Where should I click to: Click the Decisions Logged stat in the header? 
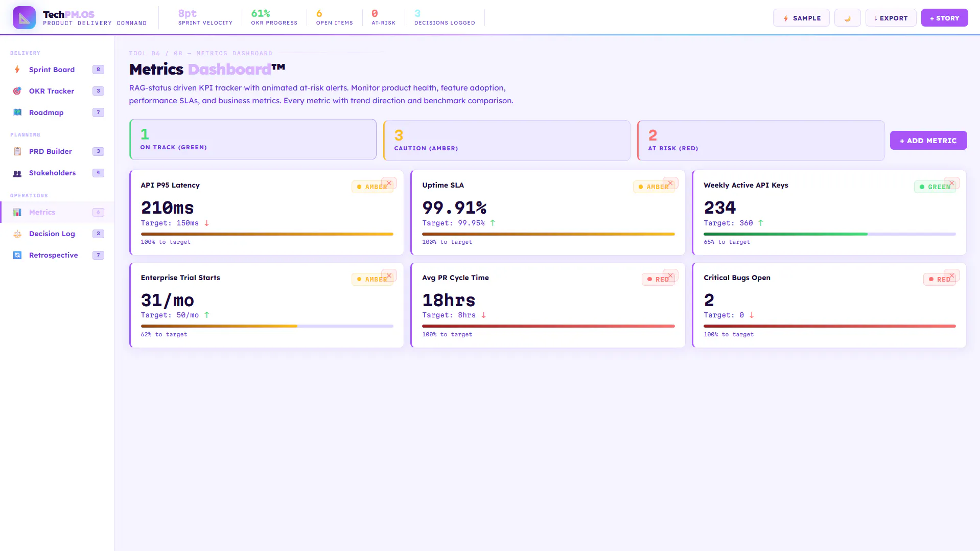tap(445, 17)
